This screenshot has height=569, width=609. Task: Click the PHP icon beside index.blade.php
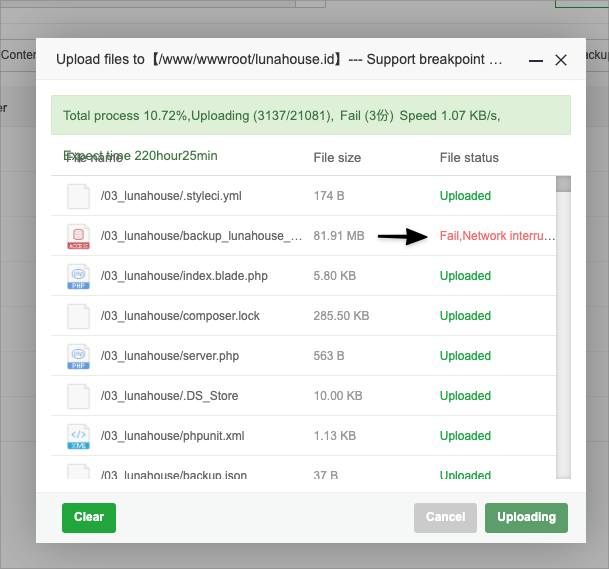coord(78,276)
